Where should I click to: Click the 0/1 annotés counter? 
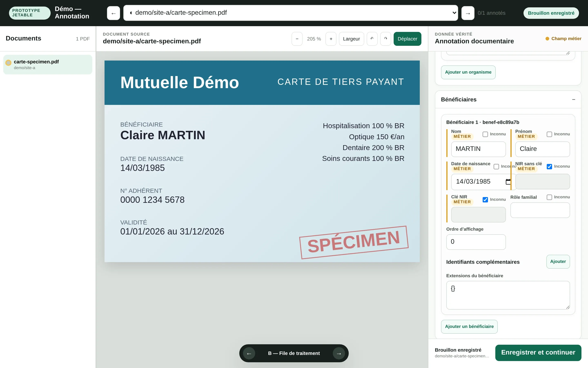click(x=491, y=13)
